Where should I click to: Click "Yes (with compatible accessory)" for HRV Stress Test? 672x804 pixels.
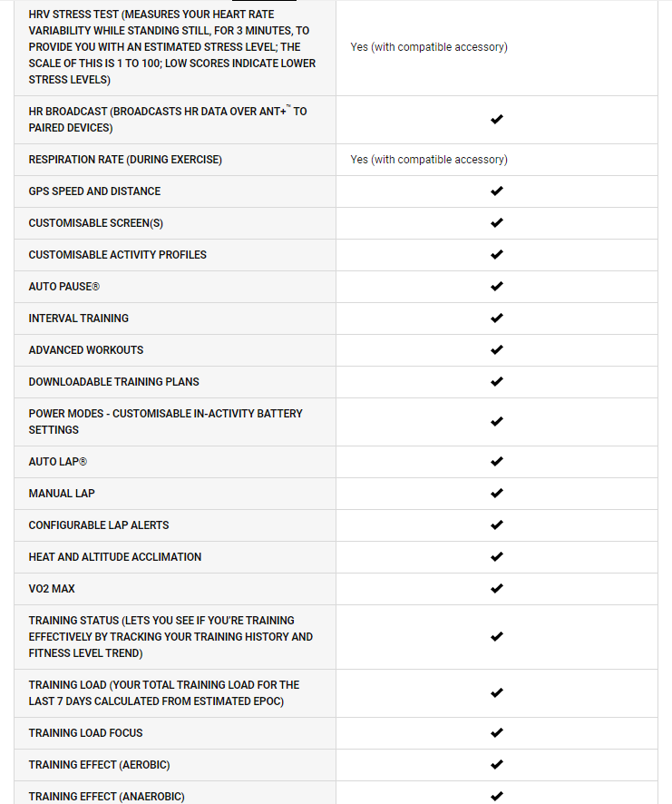[x=429, y=47]
